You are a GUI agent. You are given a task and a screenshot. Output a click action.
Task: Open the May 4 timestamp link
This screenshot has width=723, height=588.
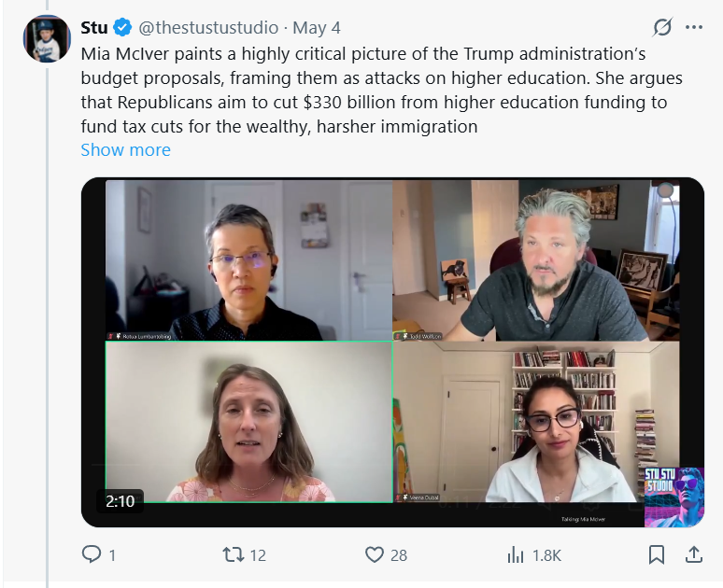point(317,28)
